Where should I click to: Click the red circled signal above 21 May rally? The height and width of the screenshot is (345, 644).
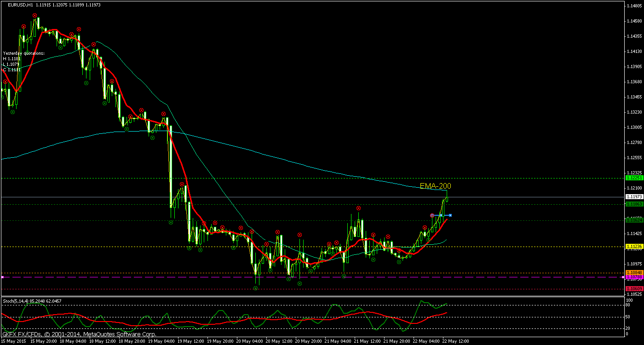point(358,208)
